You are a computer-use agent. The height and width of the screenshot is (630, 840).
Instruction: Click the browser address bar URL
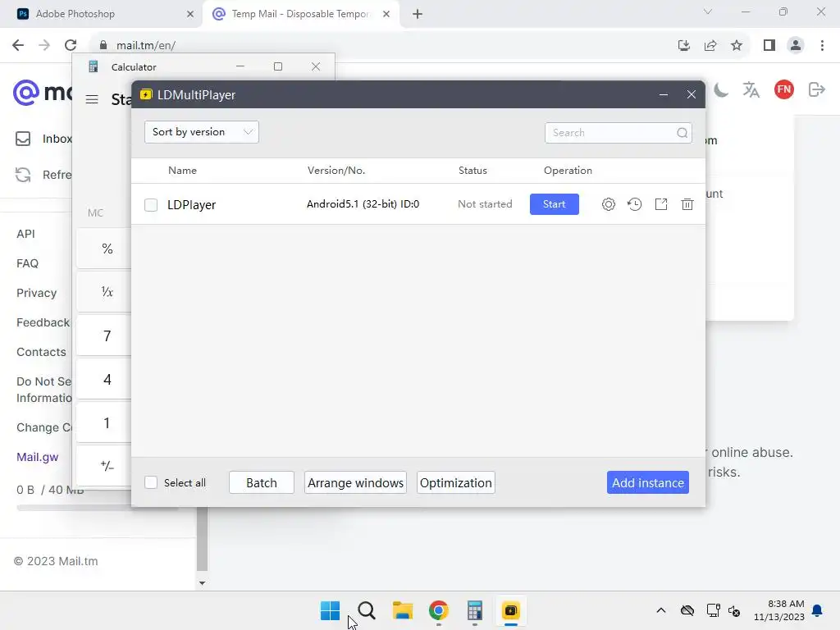(x=146, y=45)
